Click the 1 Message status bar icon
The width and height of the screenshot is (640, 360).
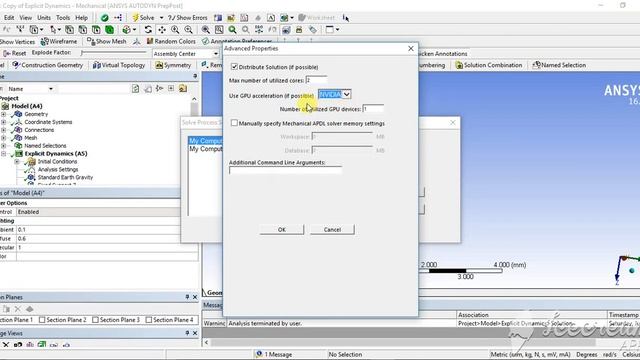[x=259, y=354]
